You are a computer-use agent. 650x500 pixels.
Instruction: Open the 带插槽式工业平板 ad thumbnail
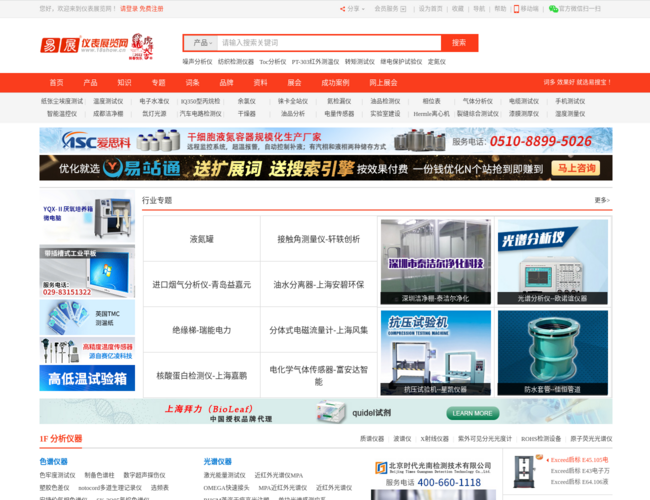coord(87,272)
